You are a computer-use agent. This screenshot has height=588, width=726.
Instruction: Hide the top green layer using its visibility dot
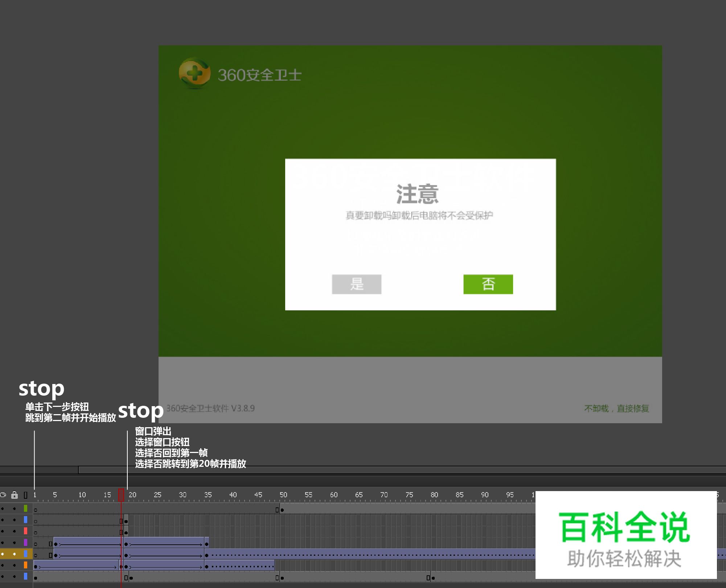3,509
